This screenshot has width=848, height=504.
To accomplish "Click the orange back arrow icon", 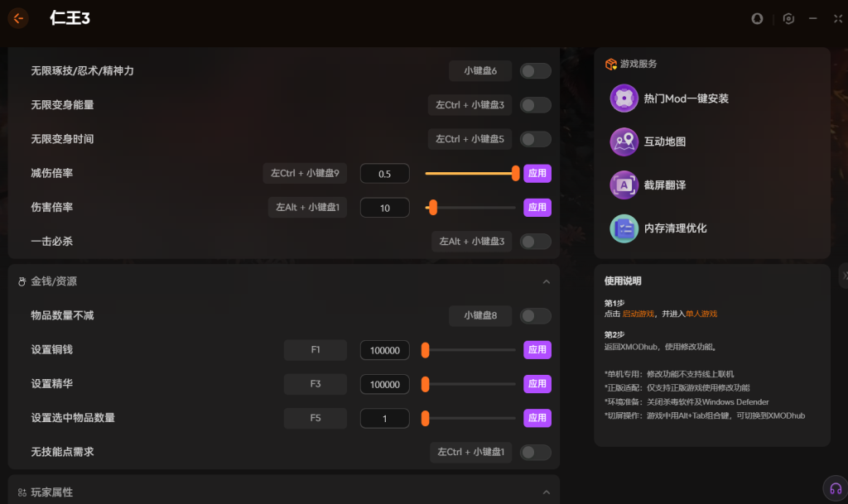I will [18, 18].
